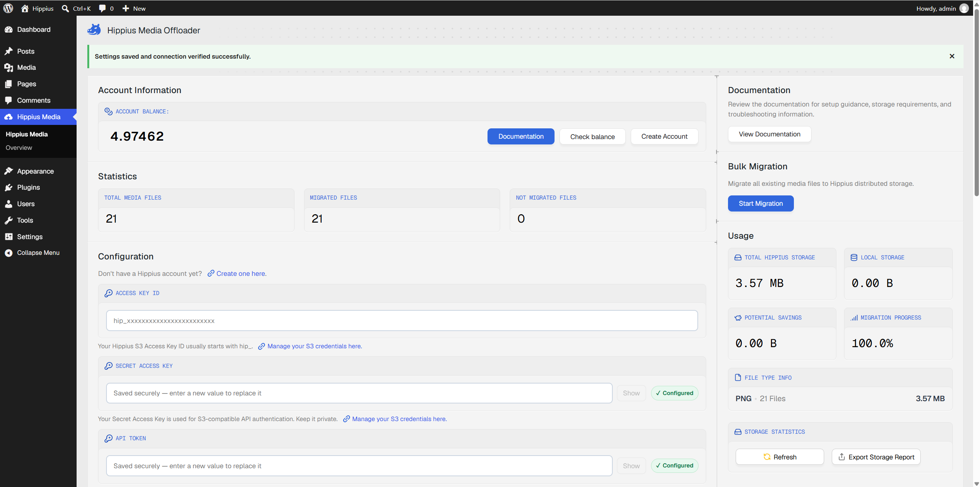Go to Posts in the sidebar
Image resolution: width=980 pixels, height=487 pixels.
point(38,51)
